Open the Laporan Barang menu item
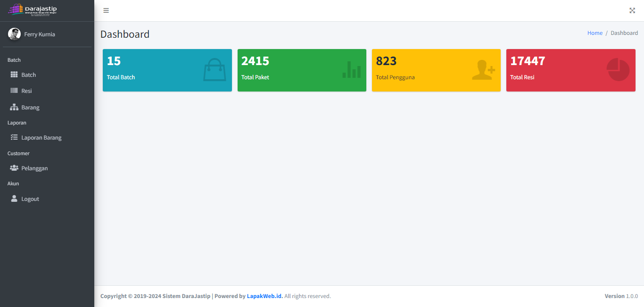 [41, 138]
